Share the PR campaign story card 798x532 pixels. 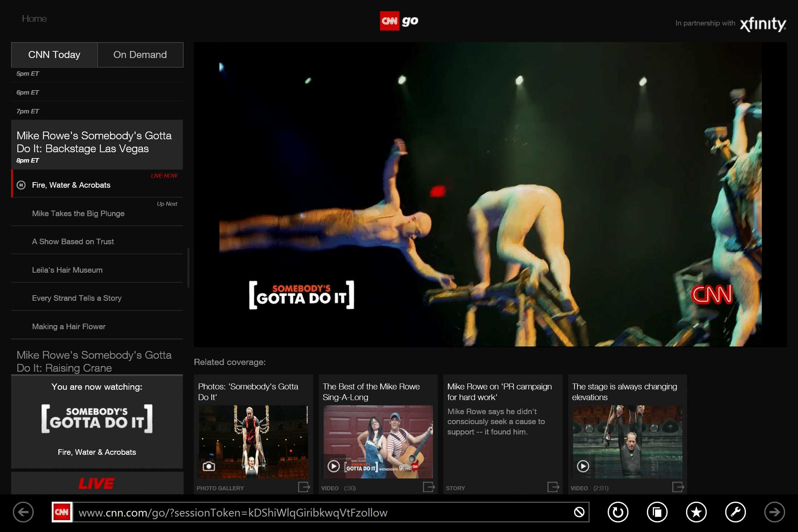pyautogui.click(x=553, y=487)
